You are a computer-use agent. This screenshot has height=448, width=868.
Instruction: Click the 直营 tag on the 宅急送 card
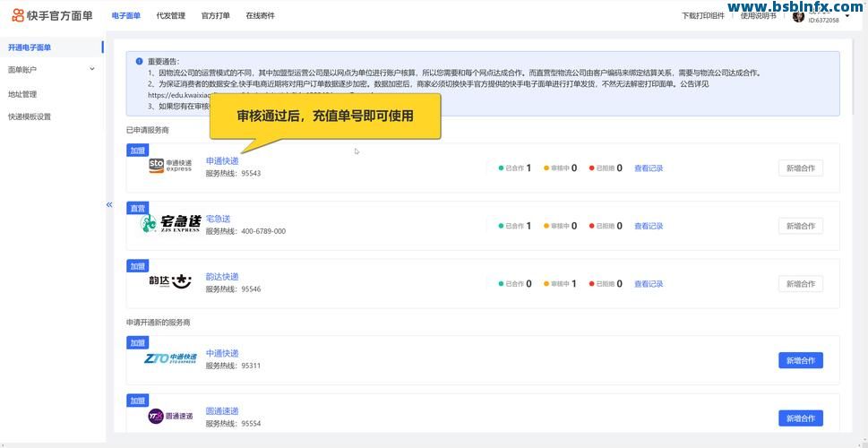point(137,208)
